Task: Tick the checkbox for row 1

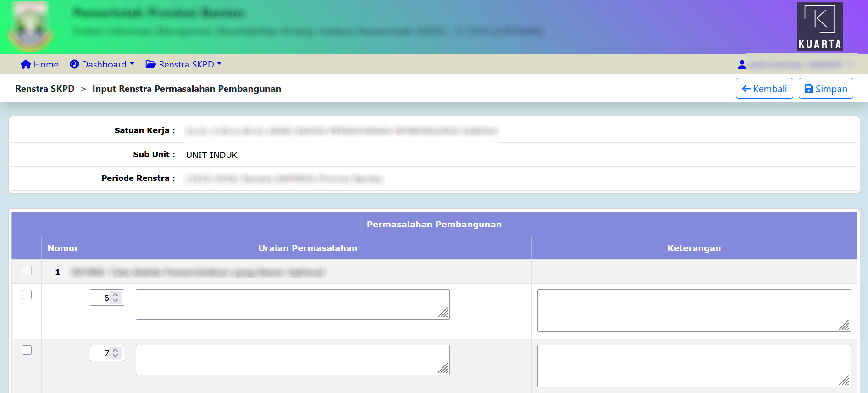Action: click(27, 271)
